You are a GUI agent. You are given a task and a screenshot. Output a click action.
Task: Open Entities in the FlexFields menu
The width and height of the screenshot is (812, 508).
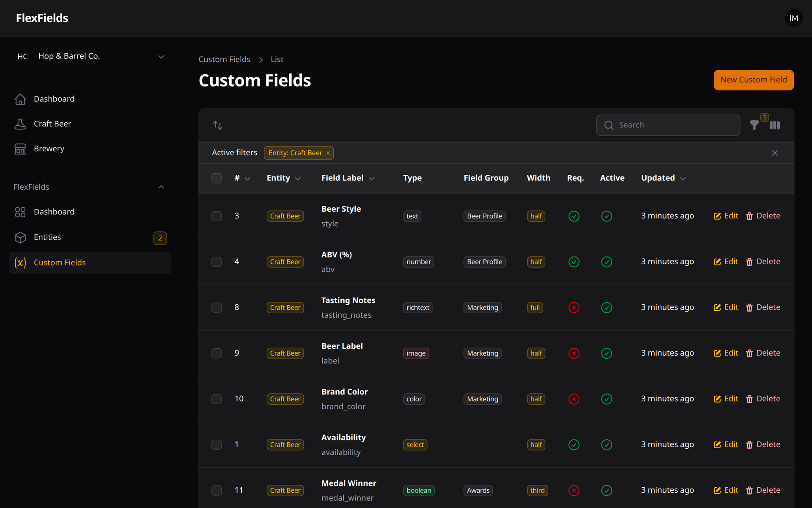coord(90,237)
